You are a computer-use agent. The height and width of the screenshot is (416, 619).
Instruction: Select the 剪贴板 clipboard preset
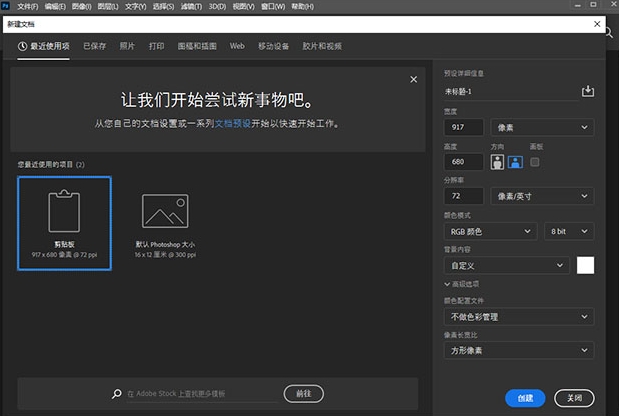(x=64, y=223)
